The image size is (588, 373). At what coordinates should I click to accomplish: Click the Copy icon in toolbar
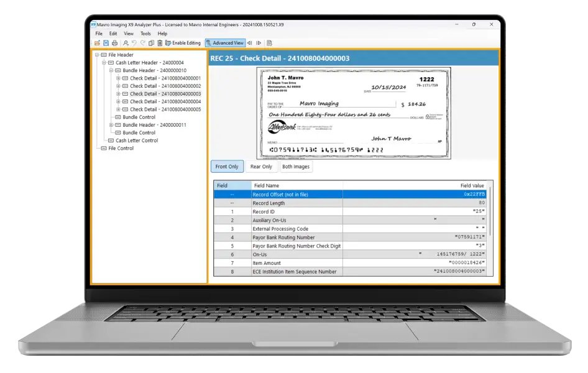(x=151, y=43)
